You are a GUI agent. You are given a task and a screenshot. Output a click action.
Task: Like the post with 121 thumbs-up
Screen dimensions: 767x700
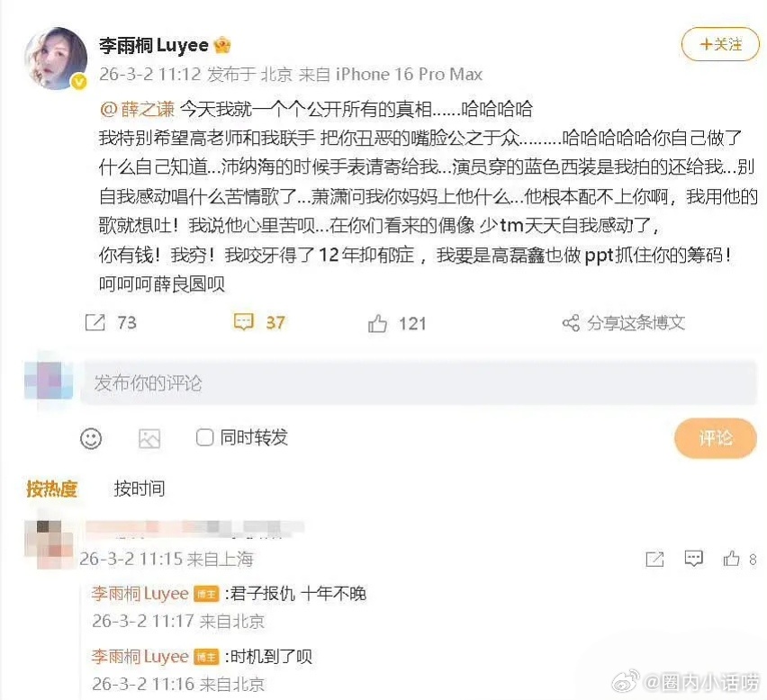tap(377, 324)
